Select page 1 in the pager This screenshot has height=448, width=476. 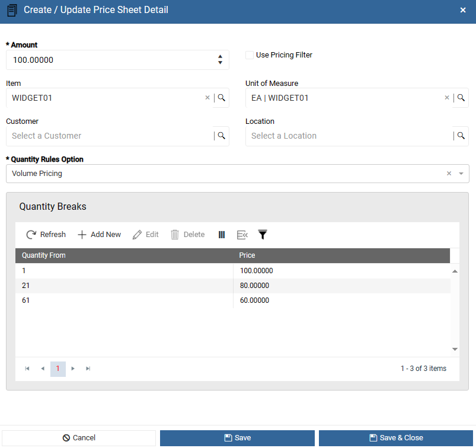(x=58, y=369)
